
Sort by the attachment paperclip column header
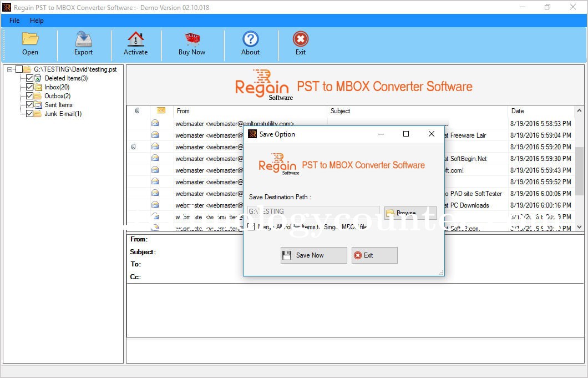[x=138, y=110]
